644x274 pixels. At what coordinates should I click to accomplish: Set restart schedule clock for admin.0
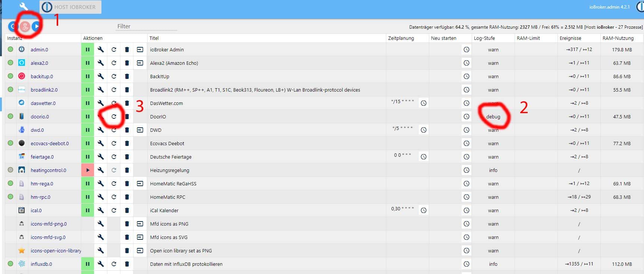pyautogui.click(x=466, y=50)
